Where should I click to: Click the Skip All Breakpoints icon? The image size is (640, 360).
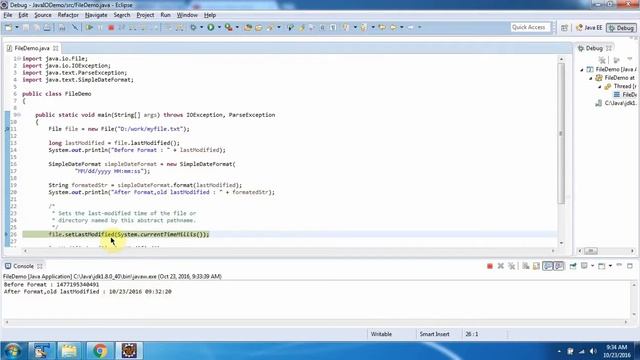(75, 27)
